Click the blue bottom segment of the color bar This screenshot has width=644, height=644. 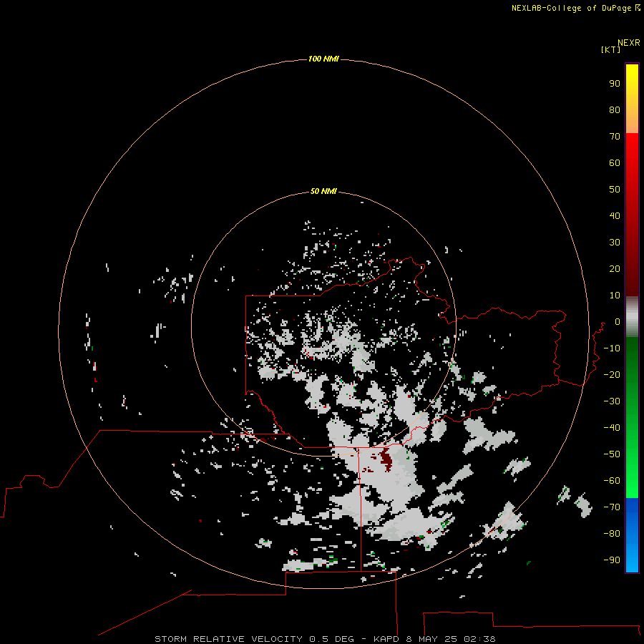tap(632, 535)
